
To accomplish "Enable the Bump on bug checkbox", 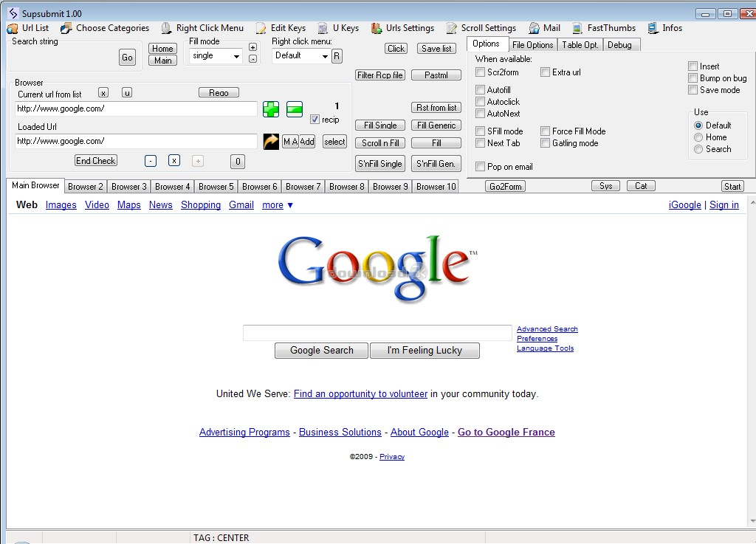I will pos(693,78).
